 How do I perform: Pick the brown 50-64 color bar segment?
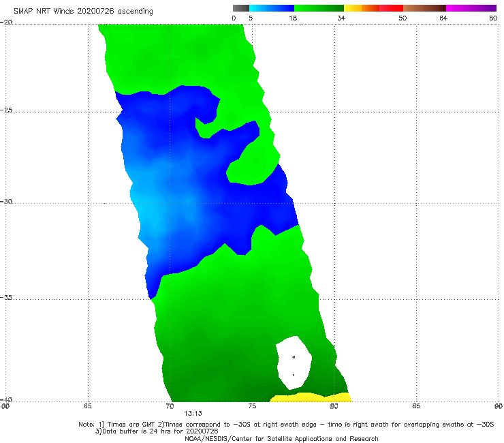click(x=424, y=8)
